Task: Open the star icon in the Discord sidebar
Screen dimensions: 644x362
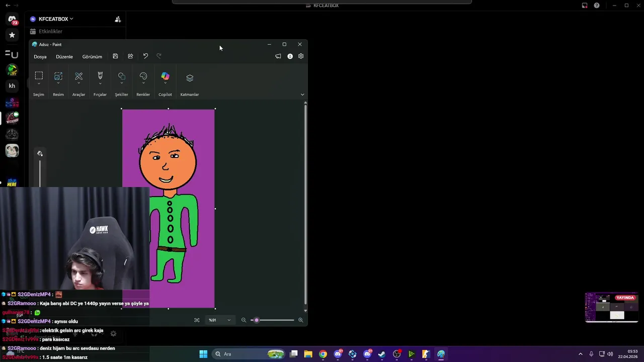Action: click(x=12, y=35)
